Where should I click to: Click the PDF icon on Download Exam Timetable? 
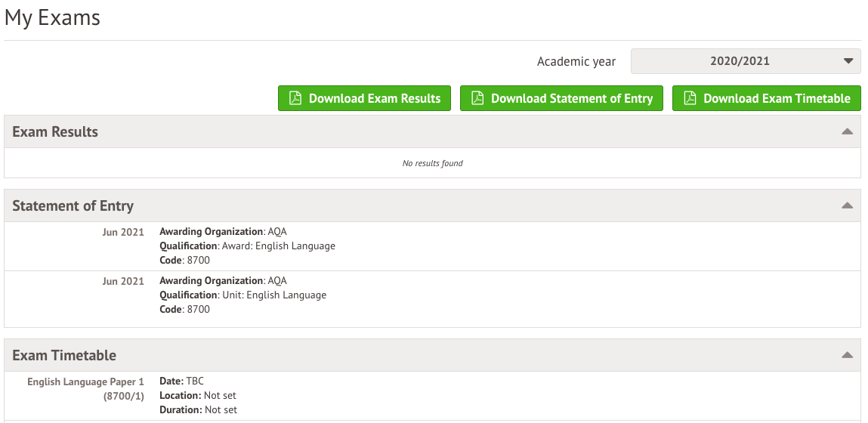(690, 98)
